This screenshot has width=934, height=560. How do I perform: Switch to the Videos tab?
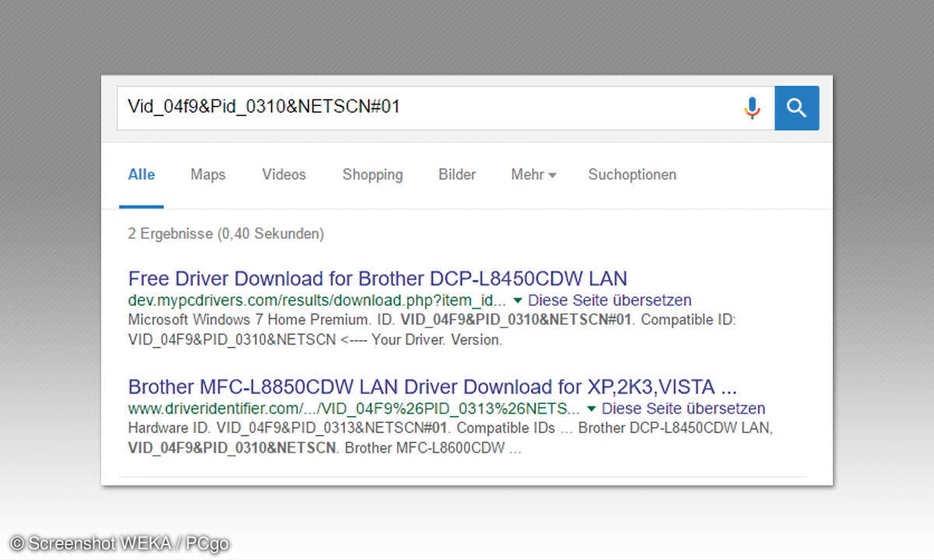[x=284, y=174]
